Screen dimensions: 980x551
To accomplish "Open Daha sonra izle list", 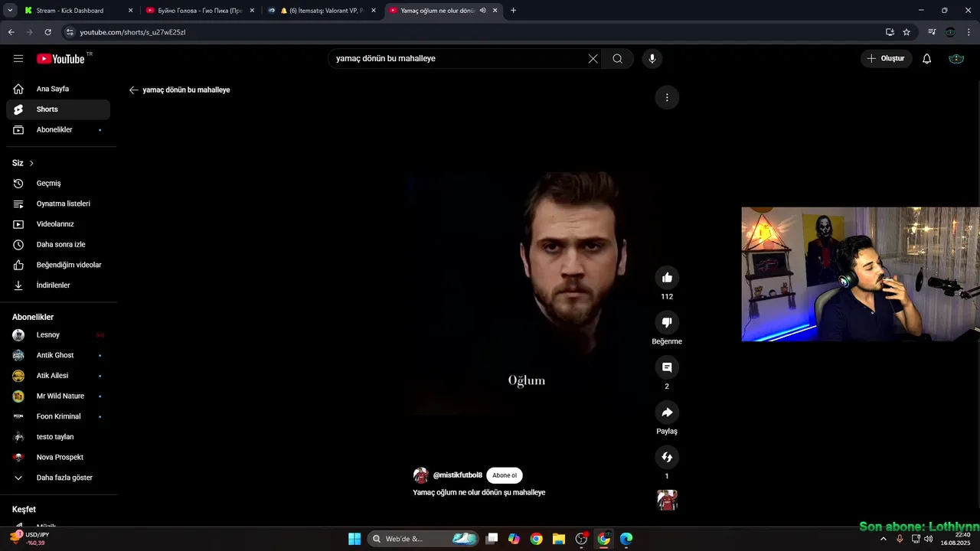I will click(58, 245).
